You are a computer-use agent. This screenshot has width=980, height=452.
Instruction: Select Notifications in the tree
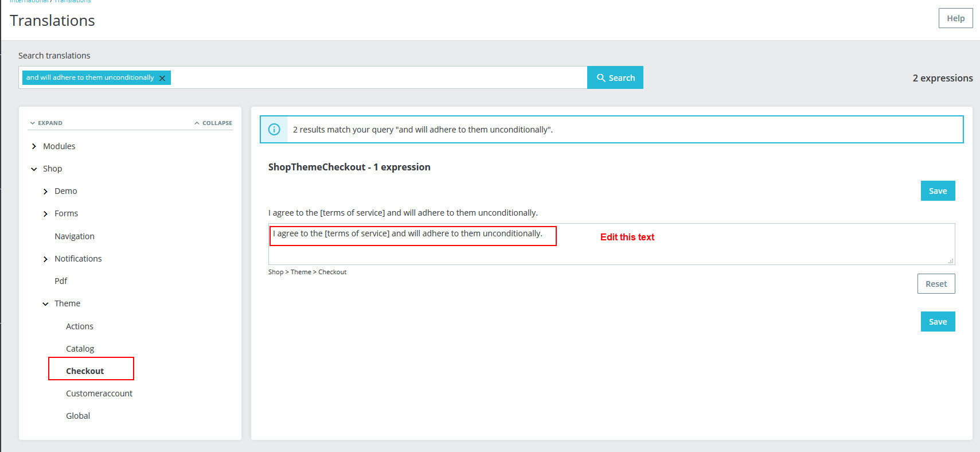[x=78, y=259]
